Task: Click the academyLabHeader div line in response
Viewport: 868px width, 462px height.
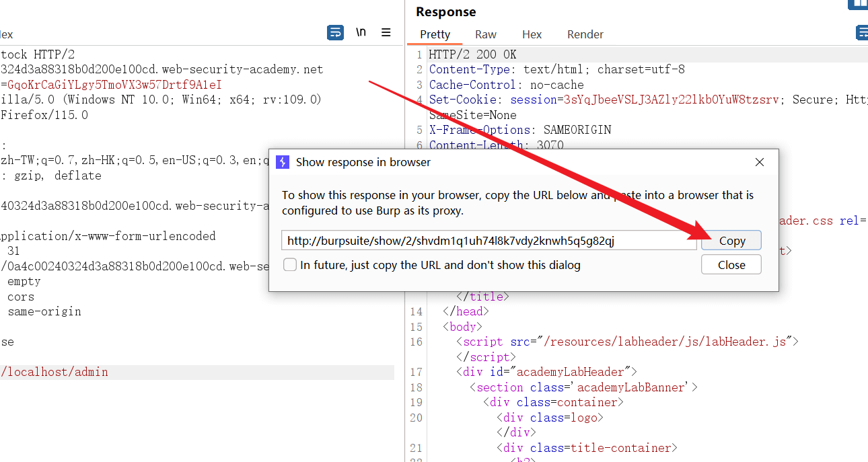Action: tap(546, 372)
